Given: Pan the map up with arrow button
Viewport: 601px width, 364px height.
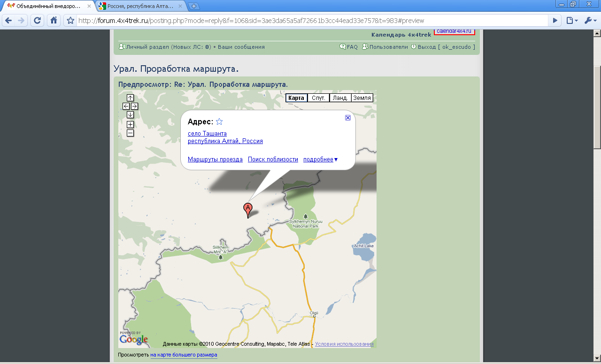Looking at the screenshot, I should [x=130, y=98].
